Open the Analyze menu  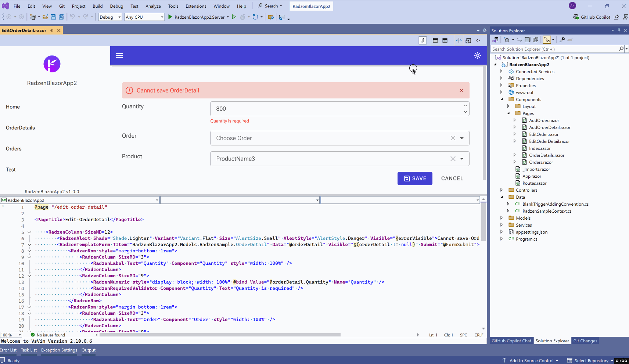pos(153,6)
